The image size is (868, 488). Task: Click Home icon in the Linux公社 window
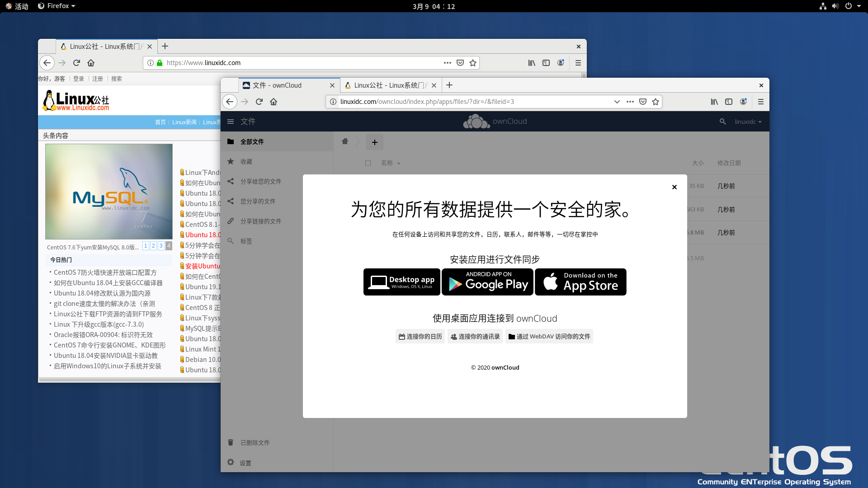(91, 63)
